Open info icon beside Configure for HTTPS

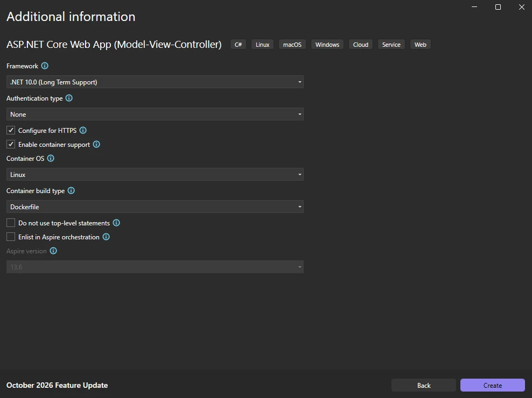point(83,130)
